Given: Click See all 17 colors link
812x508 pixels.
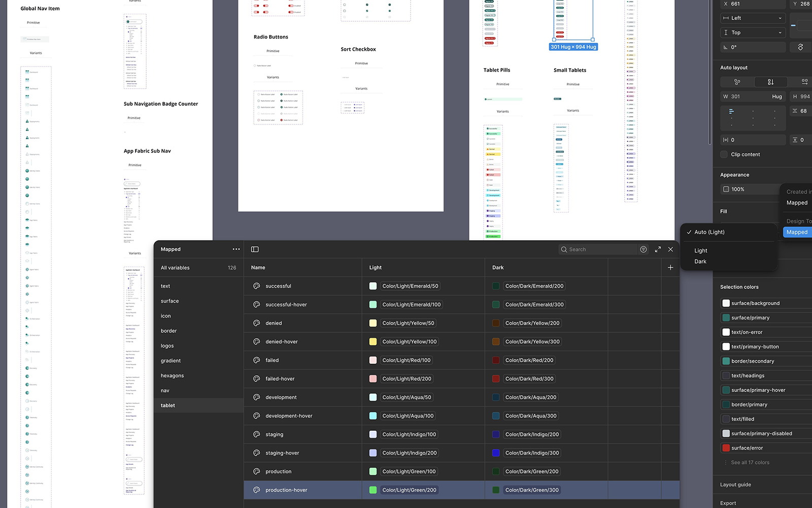Looking at the screenshot, I should 750,463.
